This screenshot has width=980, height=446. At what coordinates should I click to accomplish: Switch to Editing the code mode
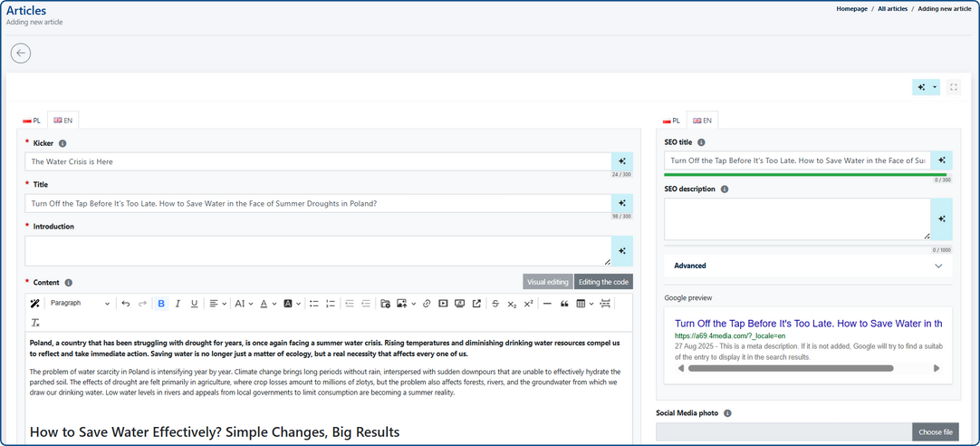pos(603,282)
